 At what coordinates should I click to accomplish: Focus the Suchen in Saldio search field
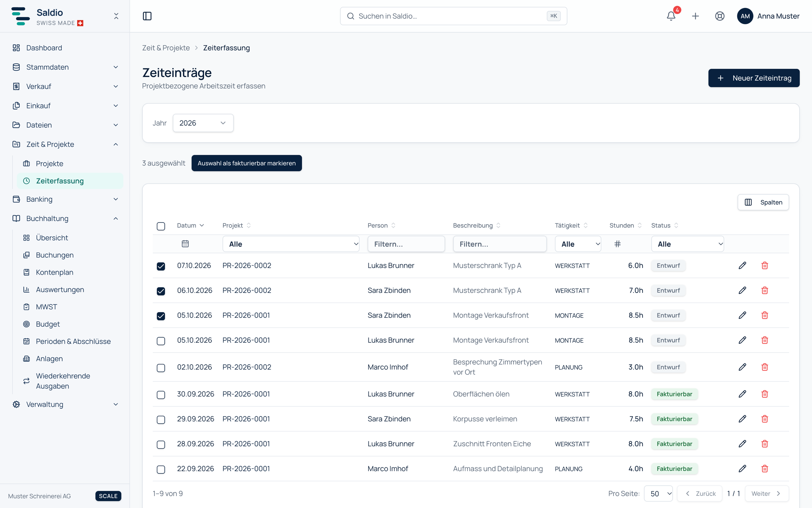click(x=453, y=16)
